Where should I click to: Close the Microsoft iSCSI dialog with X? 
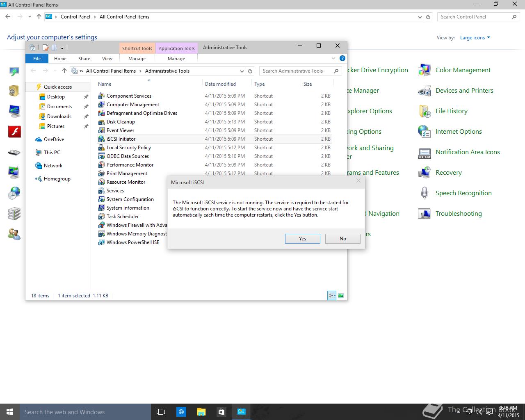pyautogui.click(x=358, y=180)
